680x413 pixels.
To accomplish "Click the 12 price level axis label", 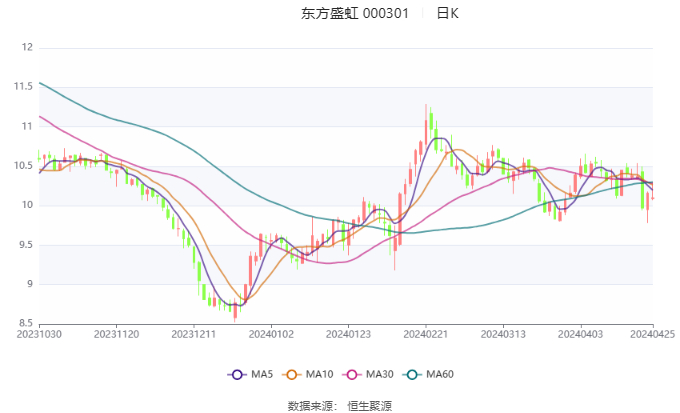I will (x=27, y=47).
